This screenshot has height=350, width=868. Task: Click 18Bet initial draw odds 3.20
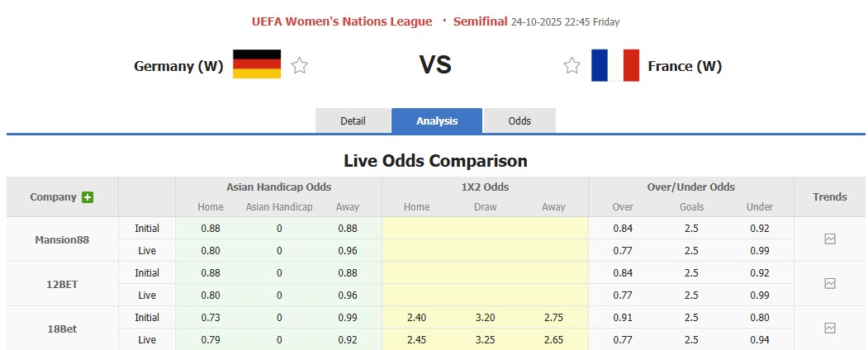(x=485, y=317)
